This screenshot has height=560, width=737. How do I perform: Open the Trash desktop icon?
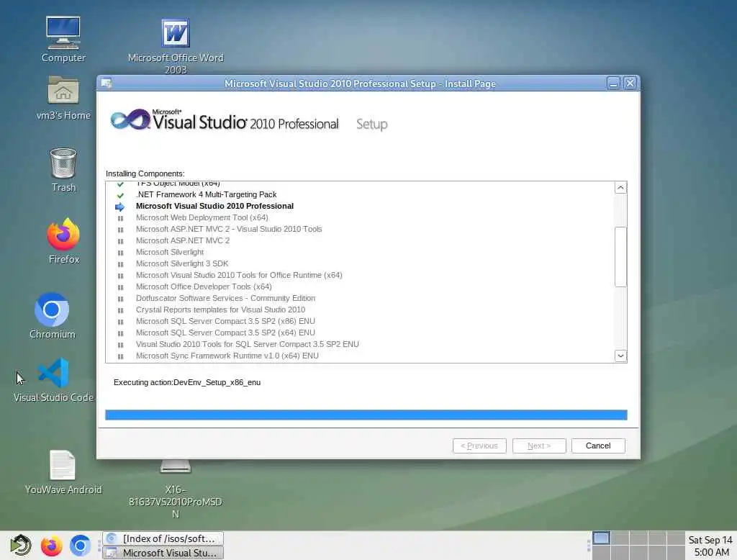(63, 163)
